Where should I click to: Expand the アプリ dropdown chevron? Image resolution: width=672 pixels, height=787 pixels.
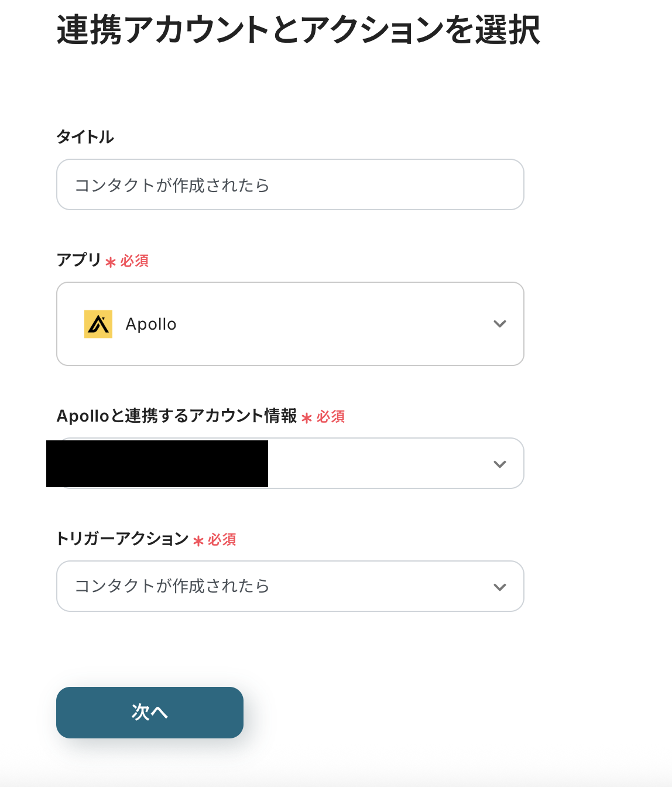499,324
